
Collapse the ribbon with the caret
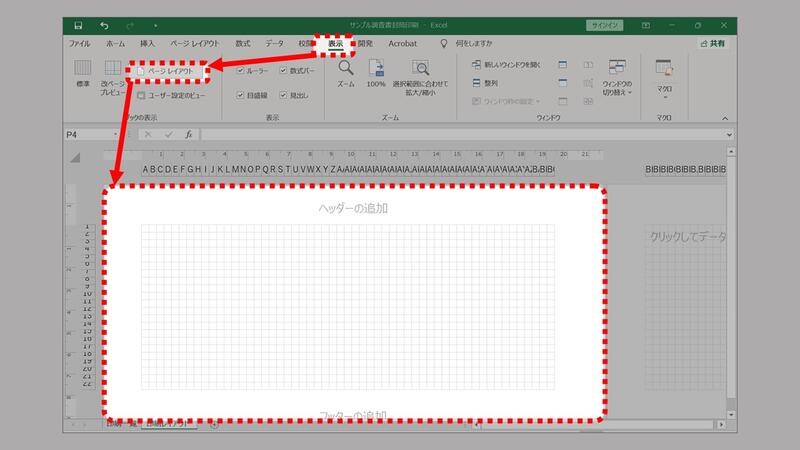pyautogui.click(x=725, y=118)
